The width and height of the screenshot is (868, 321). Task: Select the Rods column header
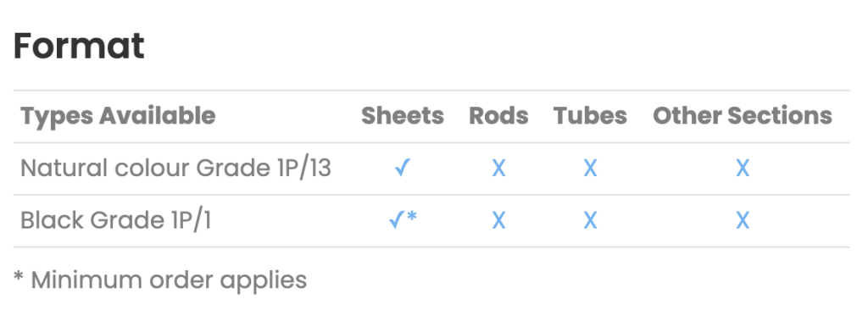coord(498,116)
